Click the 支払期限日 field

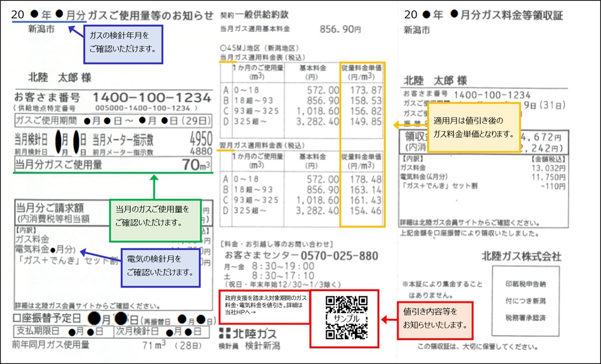pos(64,331)
